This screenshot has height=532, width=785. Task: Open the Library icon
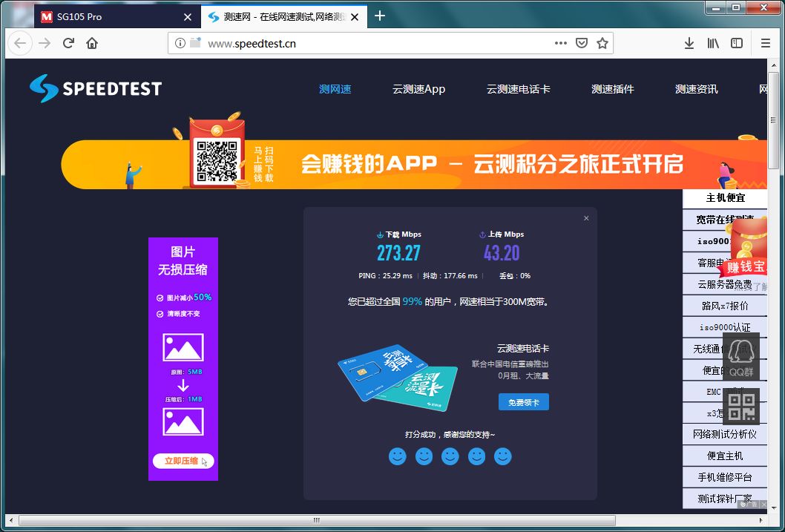(x=713, y=44)
